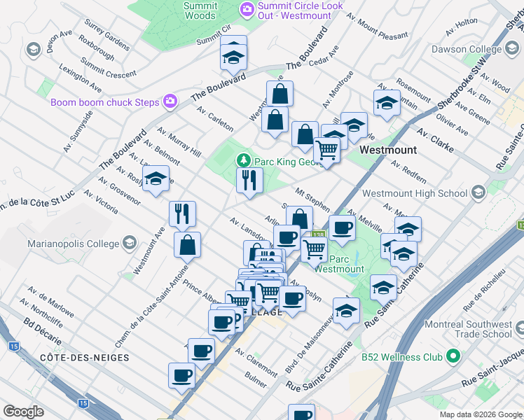Open the Westmount High School marker
This screenshot has width=524, height=420.
click(x=478, y=193)
